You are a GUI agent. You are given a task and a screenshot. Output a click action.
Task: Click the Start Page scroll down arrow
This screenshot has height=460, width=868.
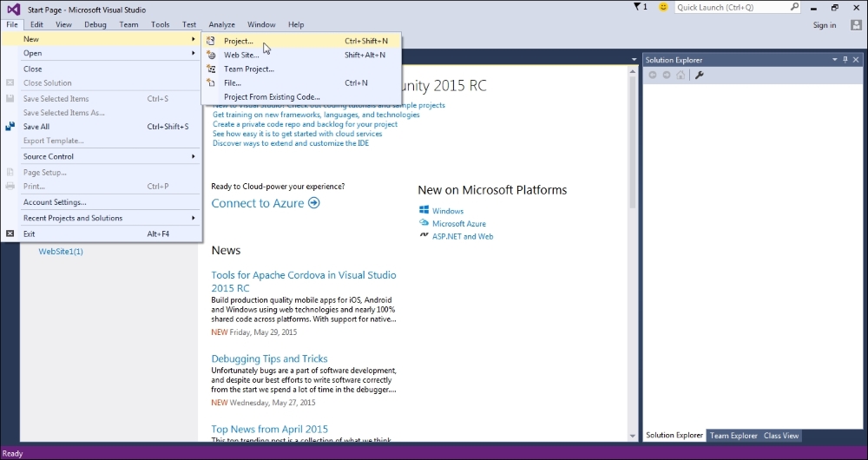(633, 437)
